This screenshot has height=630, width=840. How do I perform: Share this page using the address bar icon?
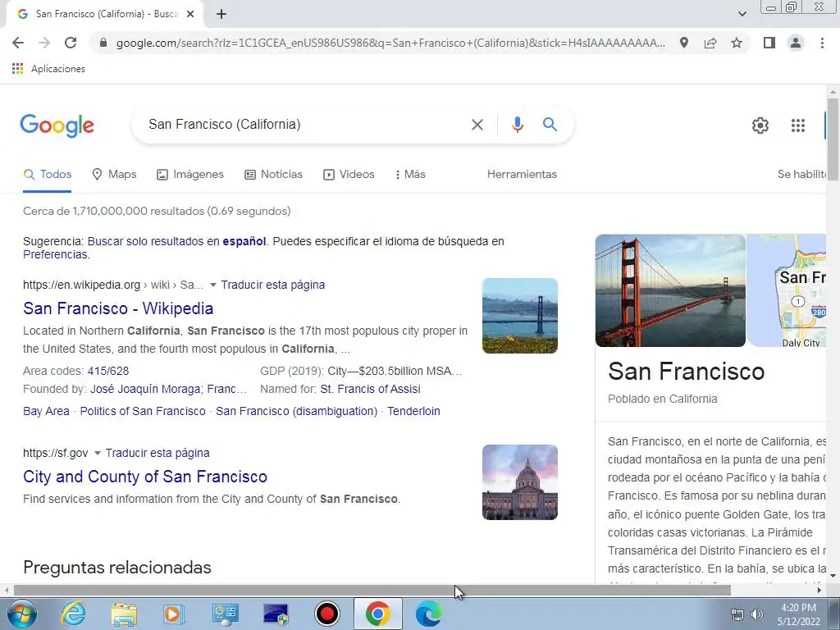710,43
